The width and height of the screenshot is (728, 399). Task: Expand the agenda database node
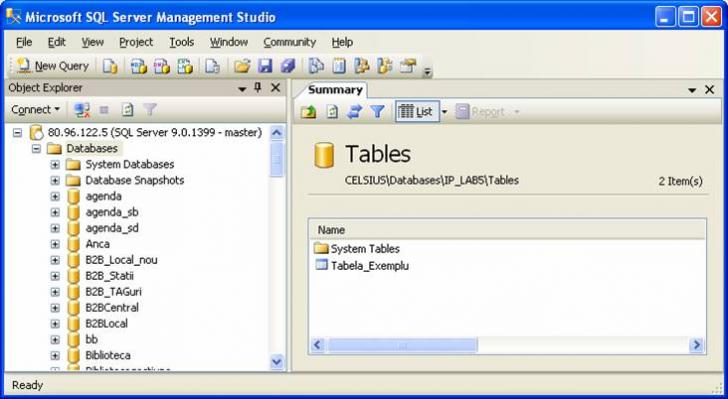pyautogui.click(x=55, y=196)
